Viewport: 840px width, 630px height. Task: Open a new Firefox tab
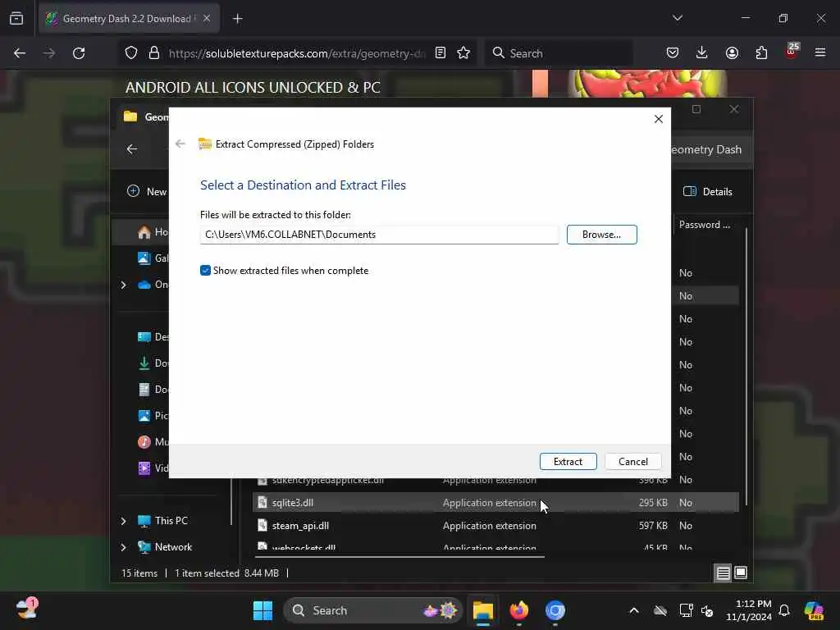coord(238,19)
